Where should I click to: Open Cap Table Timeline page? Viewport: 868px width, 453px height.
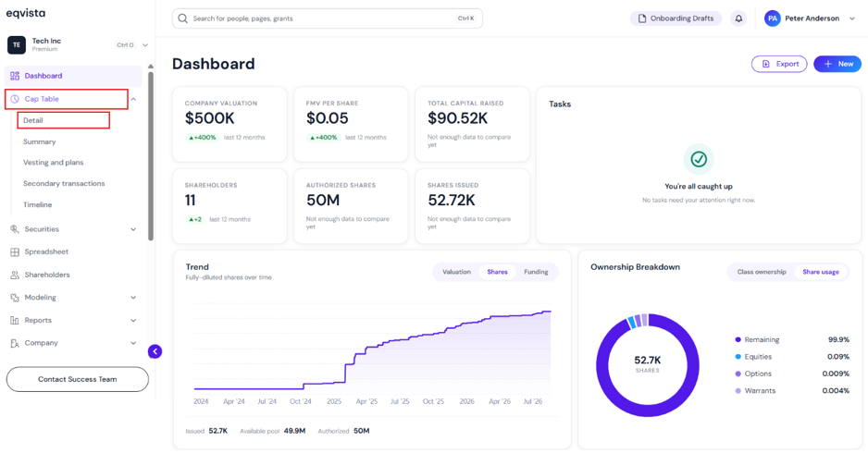38,204
